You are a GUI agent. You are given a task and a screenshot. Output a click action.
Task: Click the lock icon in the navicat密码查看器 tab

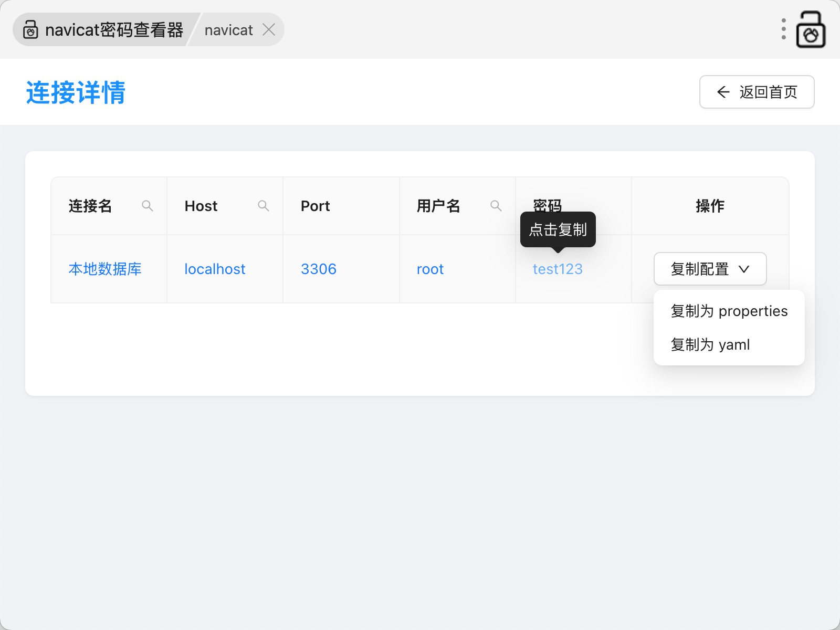30,30
